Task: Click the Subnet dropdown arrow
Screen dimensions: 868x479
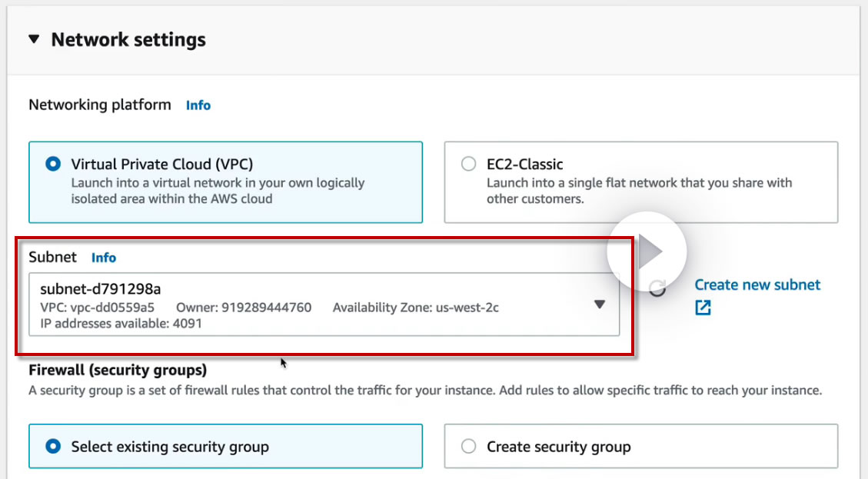Action: (x=600, y=304)
